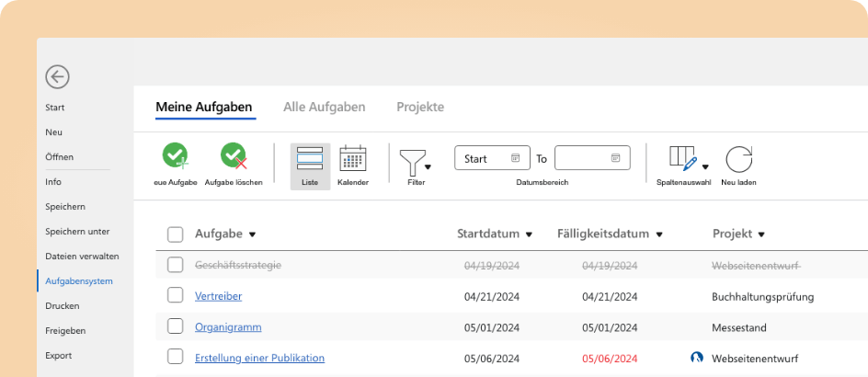Choose Speichern unter in the sidebar
868x377 pixels.
tap(77, 232)
